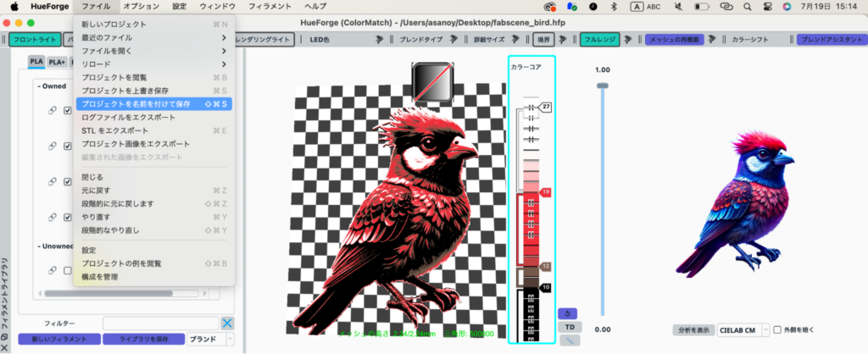Switch to the PLA+ tab
Viewport: 868px width, 354px height.
(57, 63)
